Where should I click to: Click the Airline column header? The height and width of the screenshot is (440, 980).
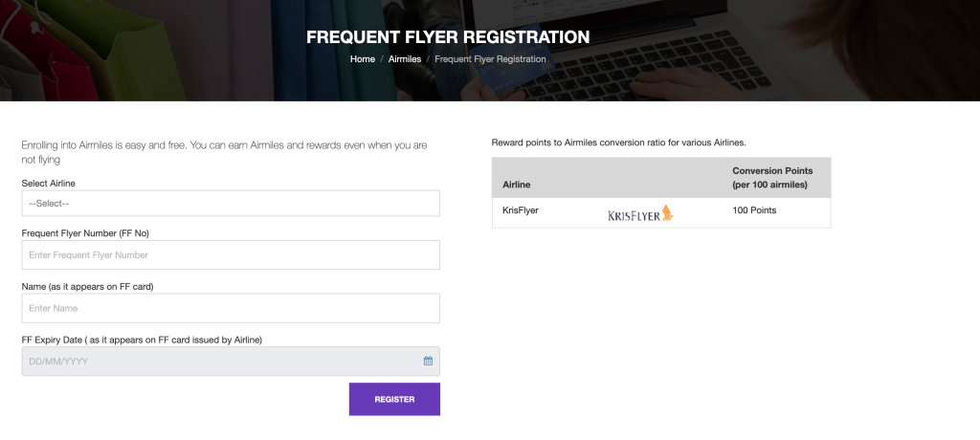(x=517, y=184)
